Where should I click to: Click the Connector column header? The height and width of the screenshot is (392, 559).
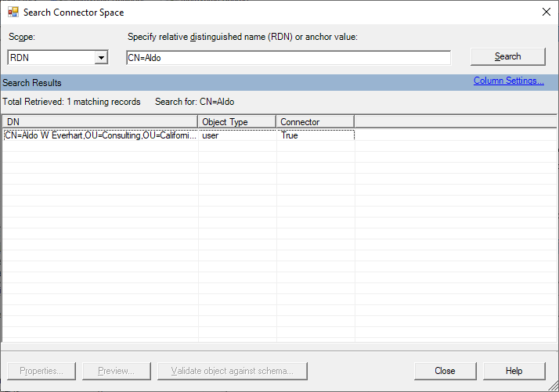[315, 122]
